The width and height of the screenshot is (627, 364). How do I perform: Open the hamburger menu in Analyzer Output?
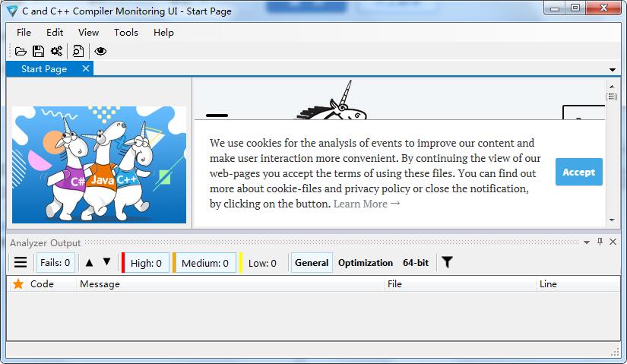(x=21, y=262)
